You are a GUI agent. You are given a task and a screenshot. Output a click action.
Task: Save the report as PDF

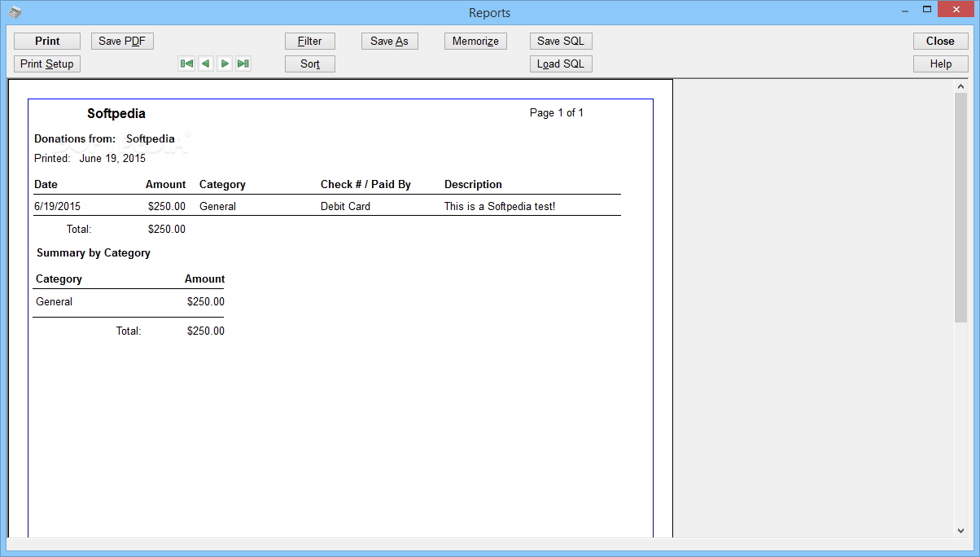pyautogui.click(x=122, y=41)
